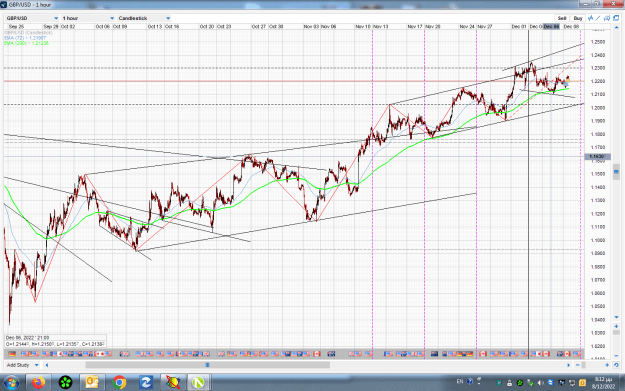Click the trading app icon in the title bar
The image size is (625, 391).
pyautogui.click(x=4, y=4)
